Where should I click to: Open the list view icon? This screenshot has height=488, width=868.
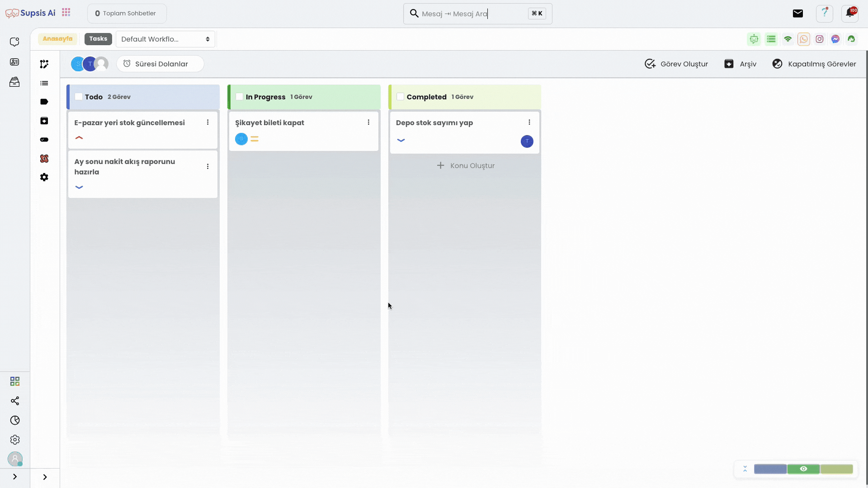click(x=44, y=83)
